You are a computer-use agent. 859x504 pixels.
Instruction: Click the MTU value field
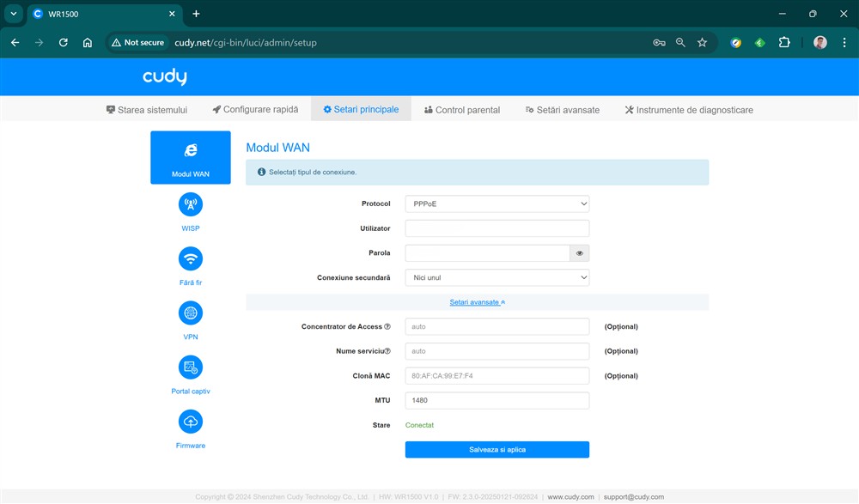click(x=497, y=400)
